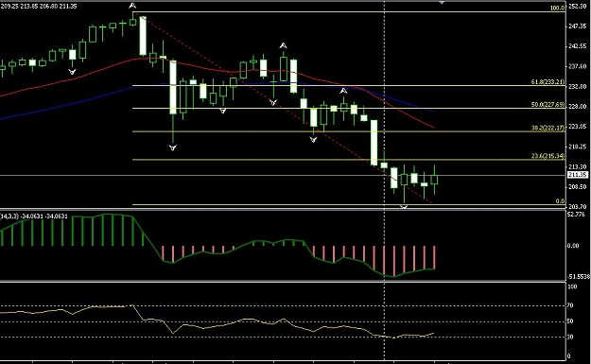Image resolution: width=591 pixels, height=364 pixels.
Task: Select the down fractal arrow in the early uptrend
Action: tap(72, 72)
